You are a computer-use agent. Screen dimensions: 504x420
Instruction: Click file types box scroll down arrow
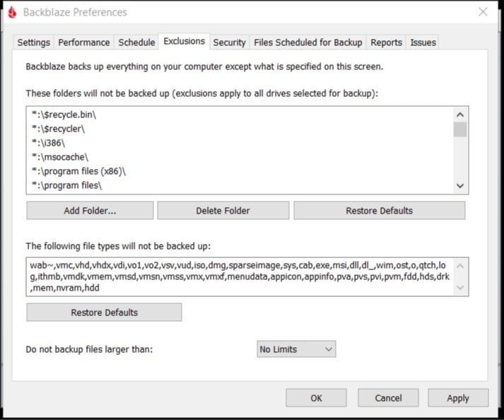460,288
